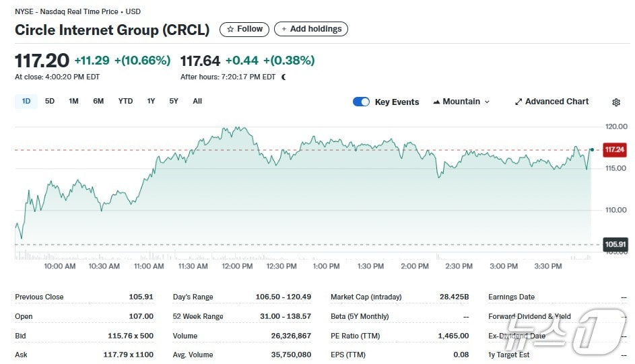
Task: Click the red 117.24 price label
Action: 614,149
